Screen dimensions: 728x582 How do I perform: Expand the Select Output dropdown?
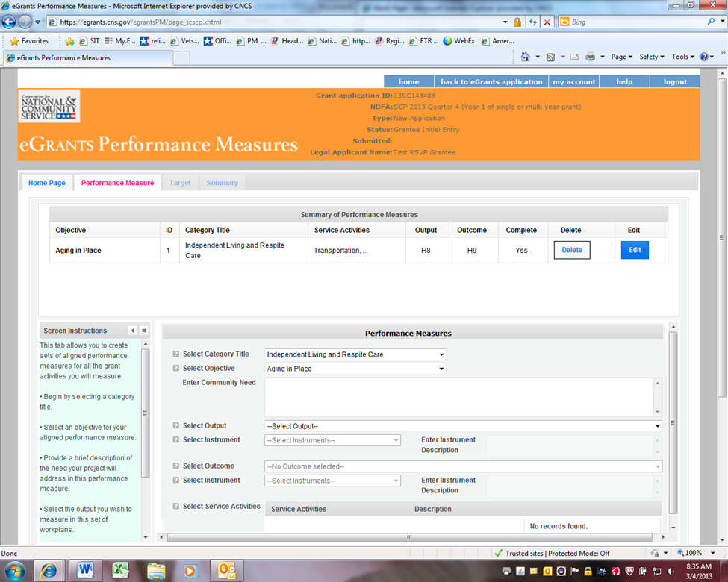[x=463, y=426]
